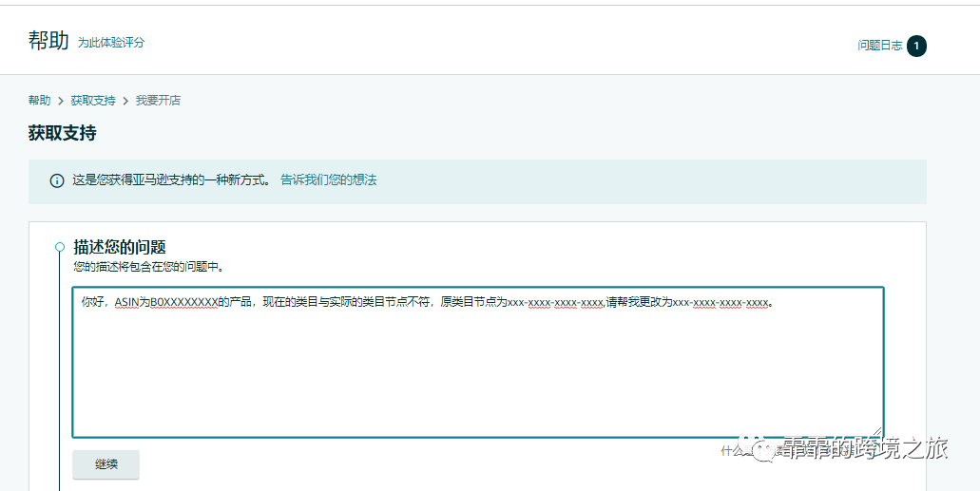Click the 描述您的问题 heading

click(x=120, y=247)
